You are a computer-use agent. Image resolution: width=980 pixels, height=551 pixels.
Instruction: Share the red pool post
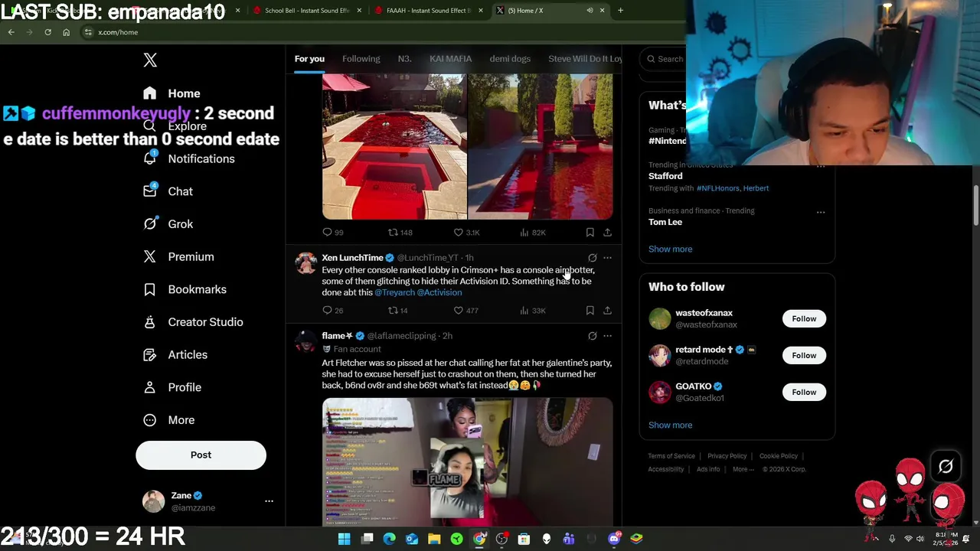(607, 232)
